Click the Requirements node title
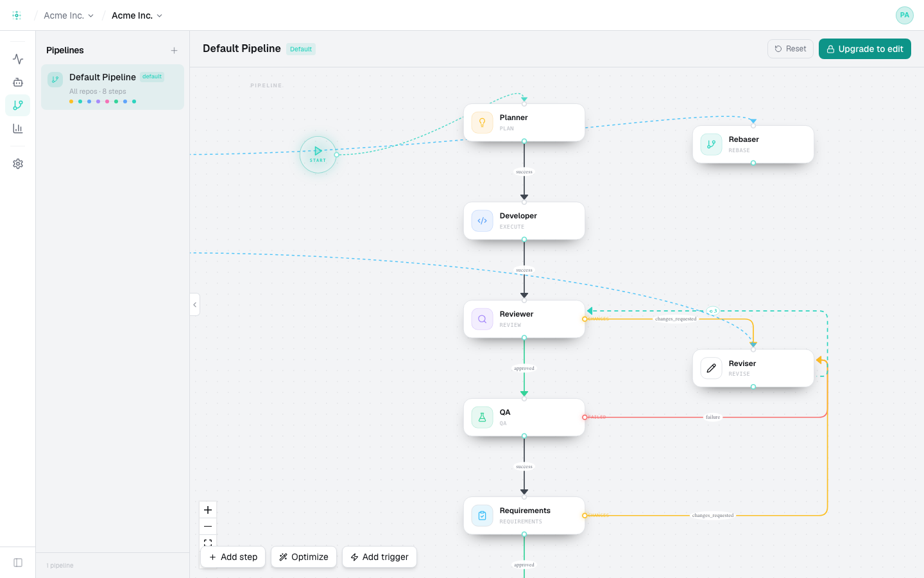The height and width of the screenshot is (578, 924). click(x=525, y=511)
